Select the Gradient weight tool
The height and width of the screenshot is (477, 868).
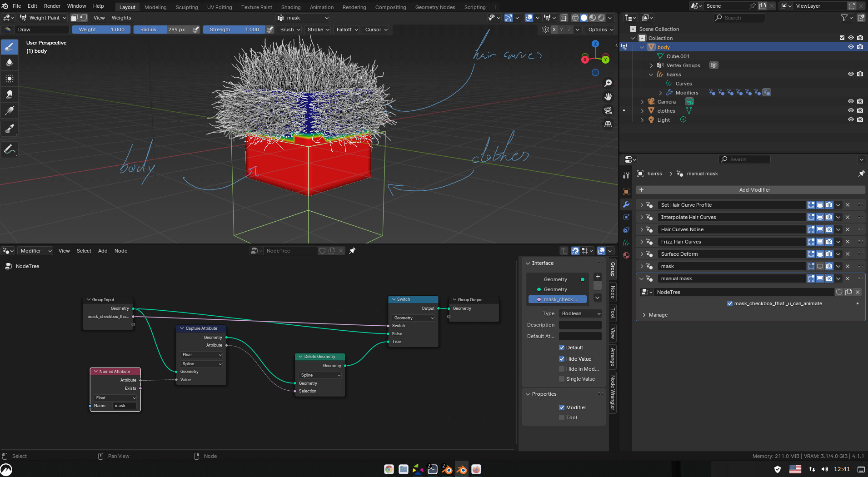[x=9, y=110]
